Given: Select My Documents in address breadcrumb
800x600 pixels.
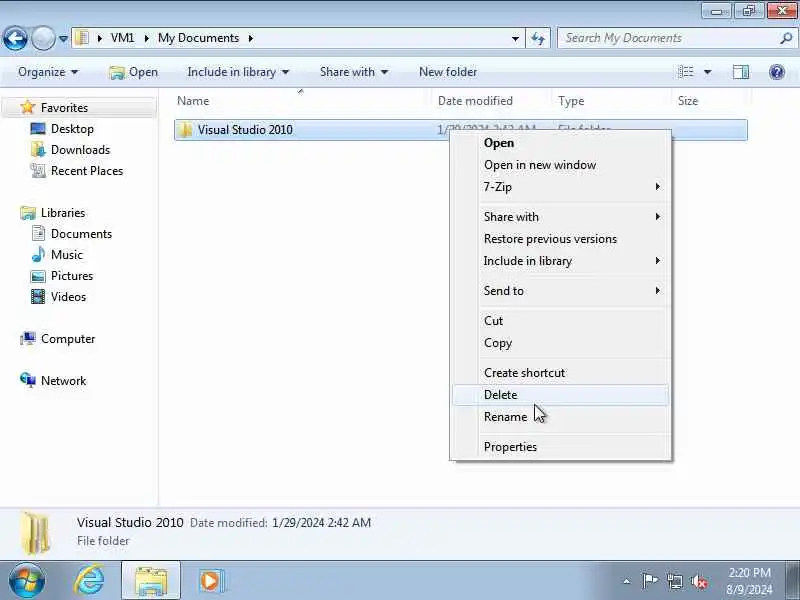Looking at the screenshot, I should (x=198, y=38).
